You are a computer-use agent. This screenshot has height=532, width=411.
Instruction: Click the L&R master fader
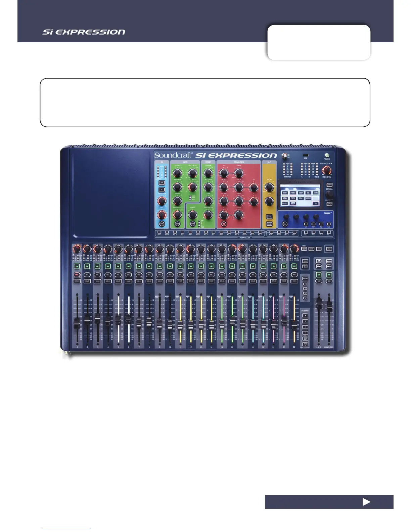(x=319, y=303)
